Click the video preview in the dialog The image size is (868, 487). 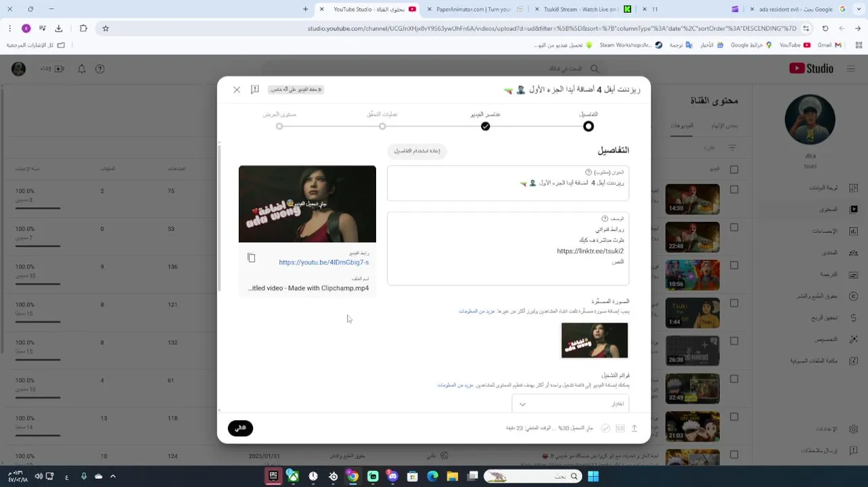pos(307,204)
